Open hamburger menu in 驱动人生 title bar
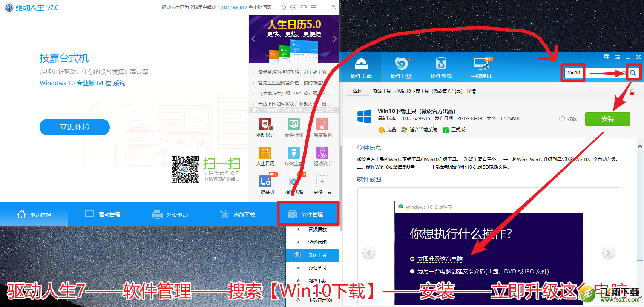The image size is (644, 307). (314, 8)
